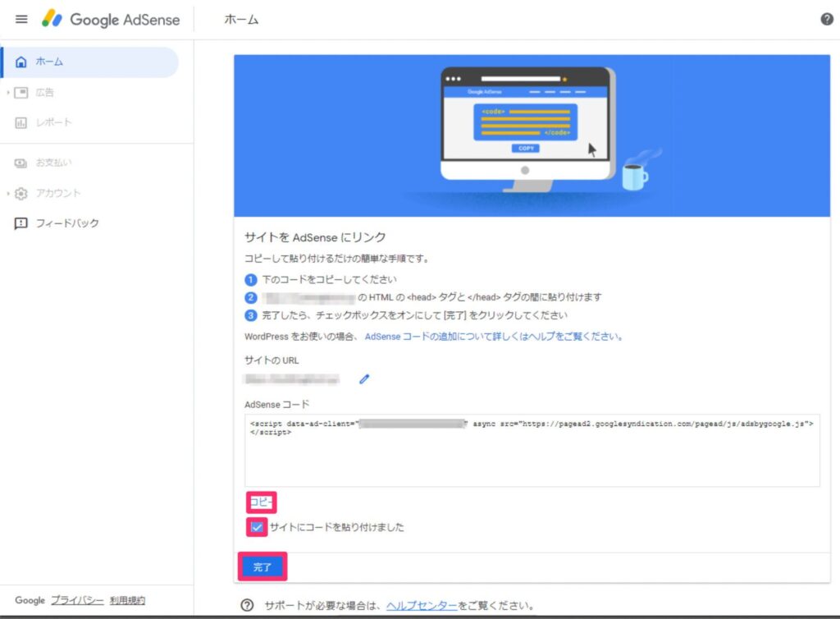The width and height of the screenshot is (840, 619).
Task: Open the ヘルプセンター link
Action: 422,606
